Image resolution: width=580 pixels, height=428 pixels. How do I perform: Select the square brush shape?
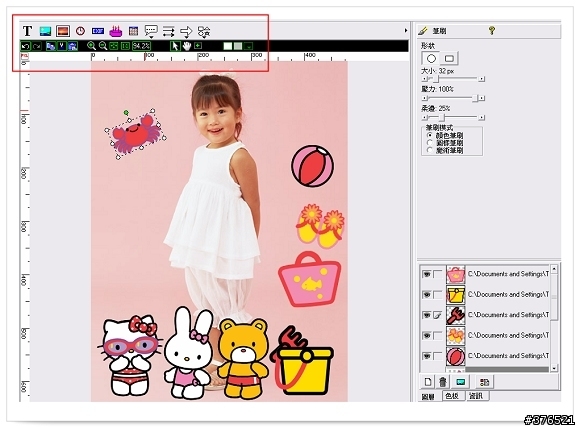point(449,58)
